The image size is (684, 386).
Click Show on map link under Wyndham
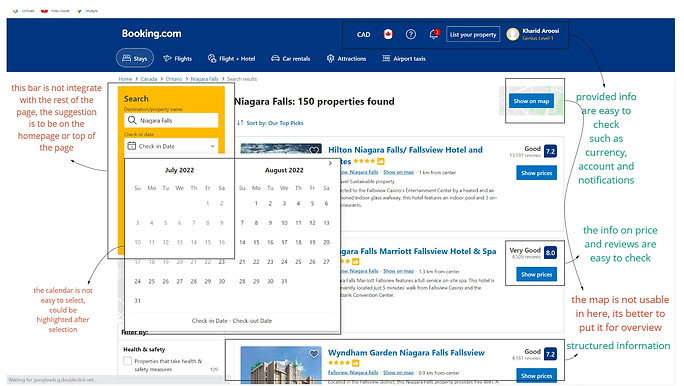398,372
